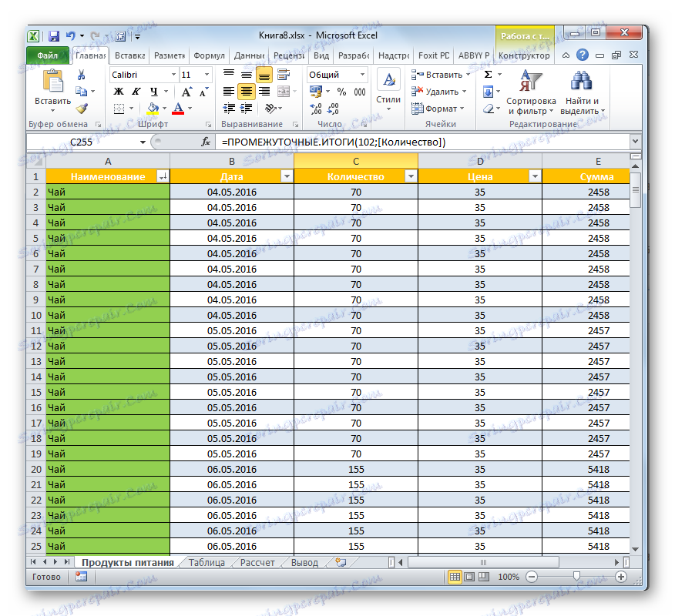Viewport: 675px width, 616px height.
Task: Click AutoSum sigma icon
Action: 489,75
